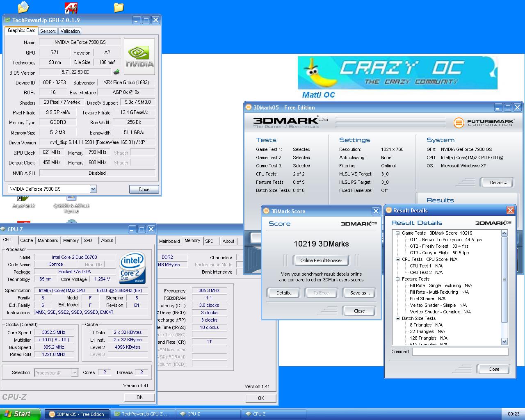Click the GPU-Z title bar icon
The height and width of the screenshot is (420, 525).
click(x=7, y=20)
